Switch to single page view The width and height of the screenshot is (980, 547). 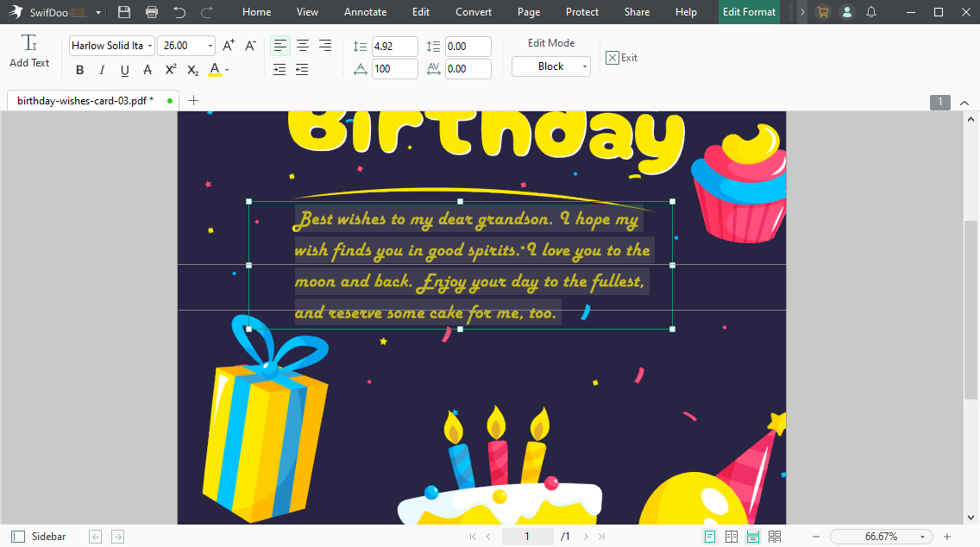pyautogui.click(x=710, y=537)
